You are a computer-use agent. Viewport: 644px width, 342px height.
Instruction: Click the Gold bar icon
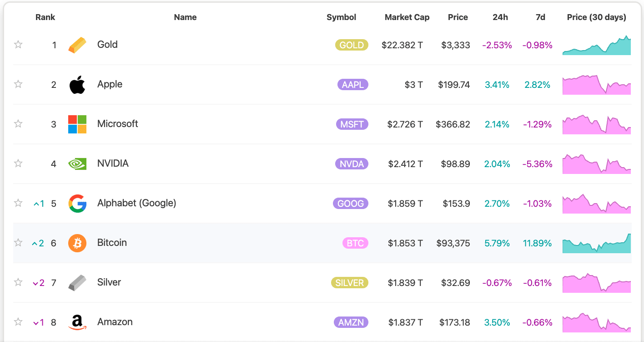click(77, 45)
